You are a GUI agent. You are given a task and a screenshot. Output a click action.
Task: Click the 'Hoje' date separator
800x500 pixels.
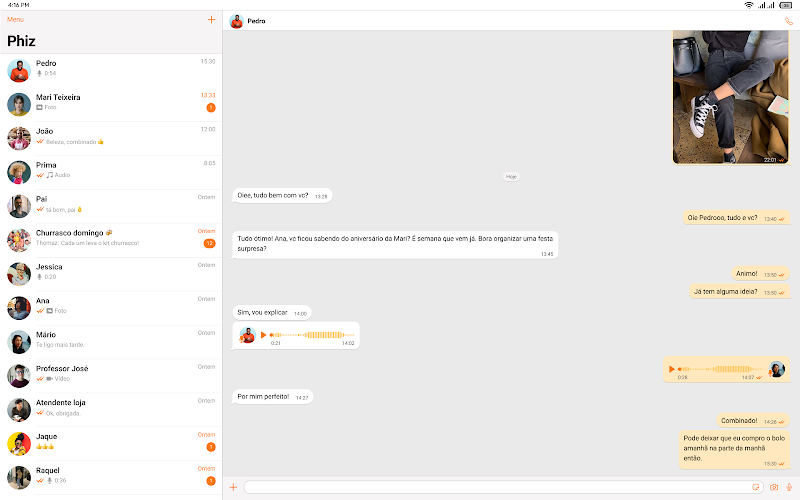click(x=511, y=177)
